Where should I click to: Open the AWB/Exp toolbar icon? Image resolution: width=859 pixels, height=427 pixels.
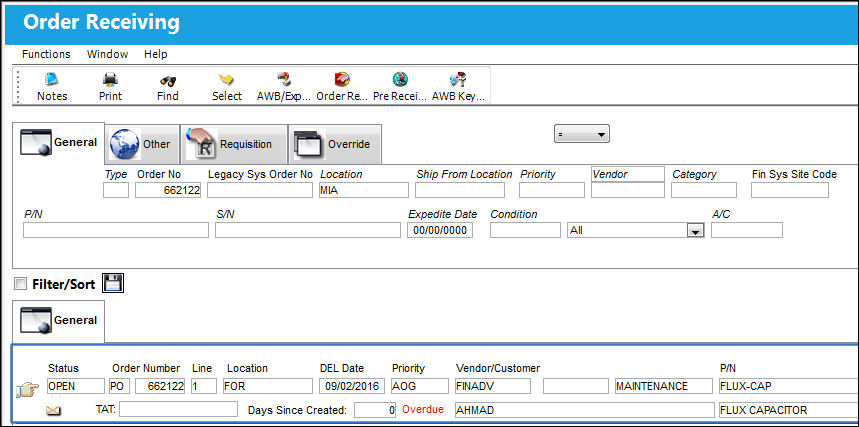(x=283, y=87)
